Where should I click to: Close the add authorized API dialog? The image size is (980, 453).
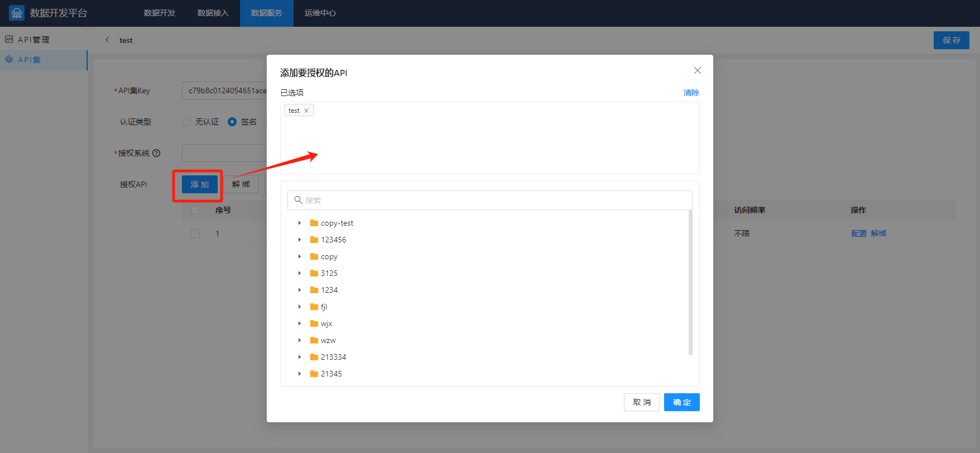[697, 70]
